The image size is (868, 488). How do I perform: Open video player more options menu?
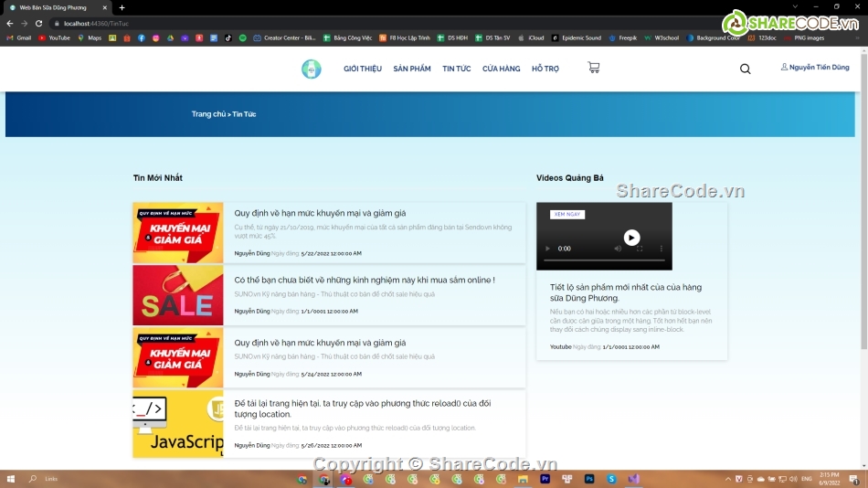click(x=661, y=249)
